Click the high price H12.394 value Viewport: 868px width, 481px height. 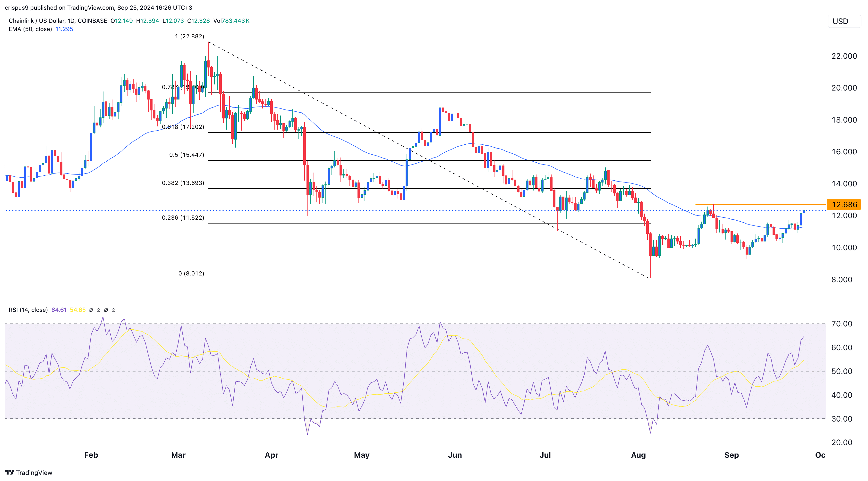coord(148,21)
